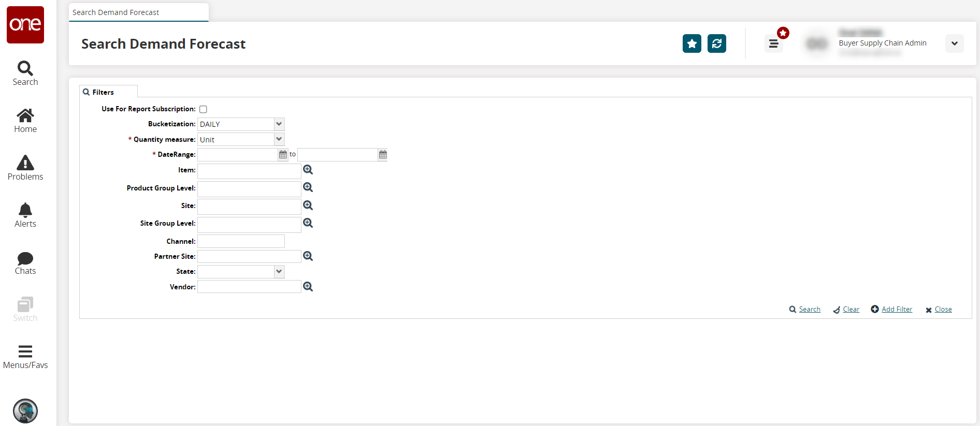980x426 pixels.
Task: Click the Search link in filters
Action: tap(809, 310)
